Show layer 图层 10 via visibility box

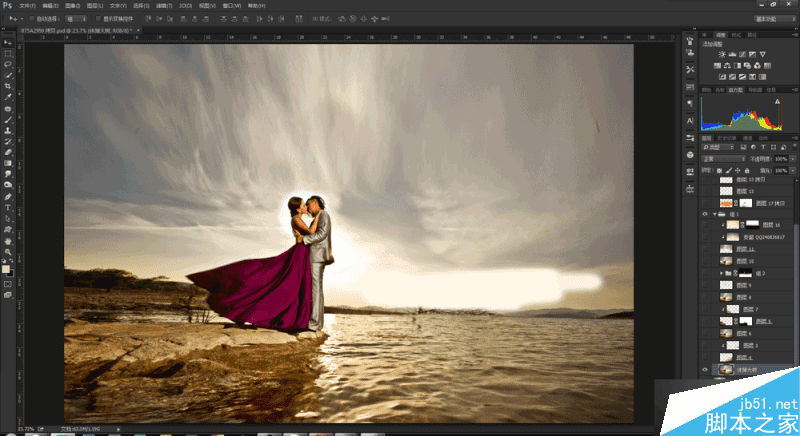(x=705, y=261)
